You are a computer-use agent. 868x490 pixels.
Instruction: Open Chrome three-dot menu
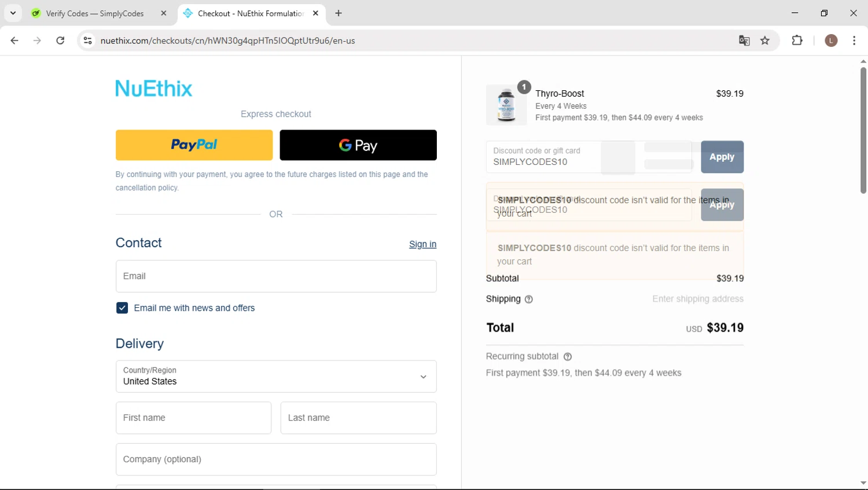tap(854, 40)
